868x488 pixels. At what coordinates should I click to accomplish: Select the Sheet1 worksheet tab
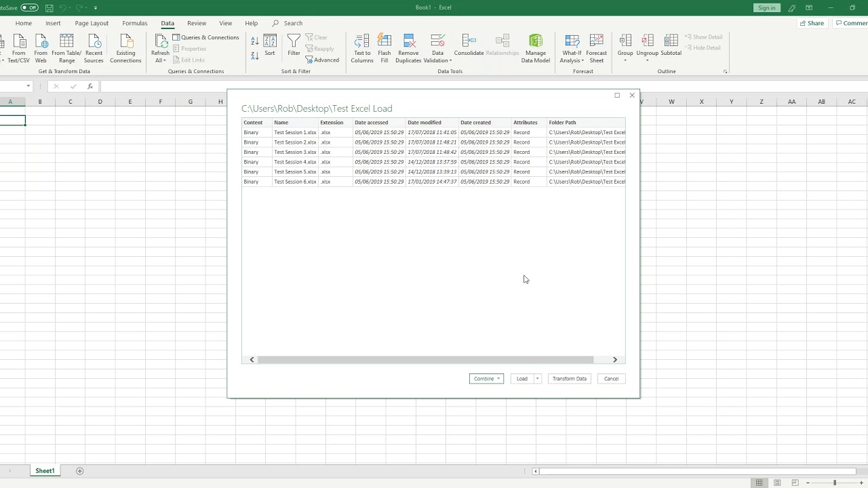[x=45, y=471]
